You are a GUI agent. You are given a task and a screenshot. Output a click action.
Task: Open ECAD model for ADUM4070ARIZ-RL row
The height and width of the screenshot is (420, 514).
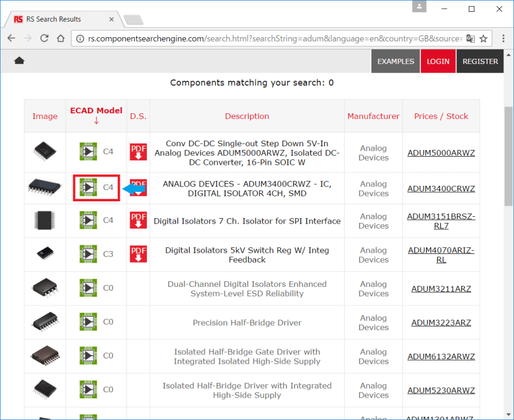[88, 254]
